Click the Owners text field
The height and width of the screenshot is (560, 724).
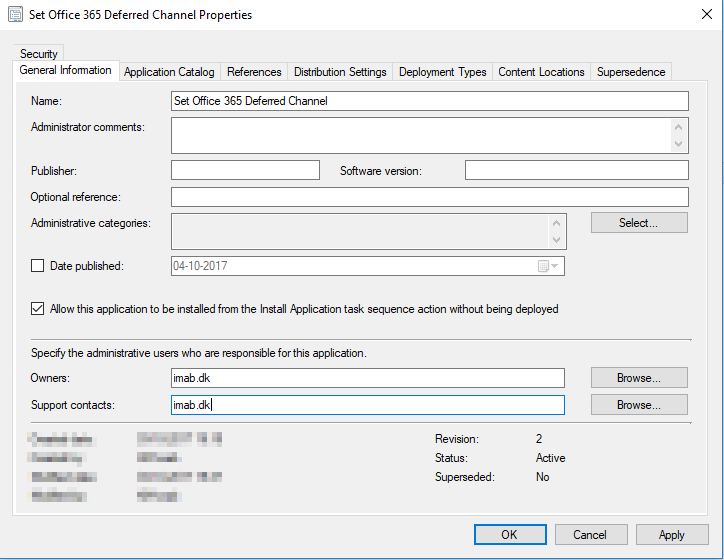368,378
